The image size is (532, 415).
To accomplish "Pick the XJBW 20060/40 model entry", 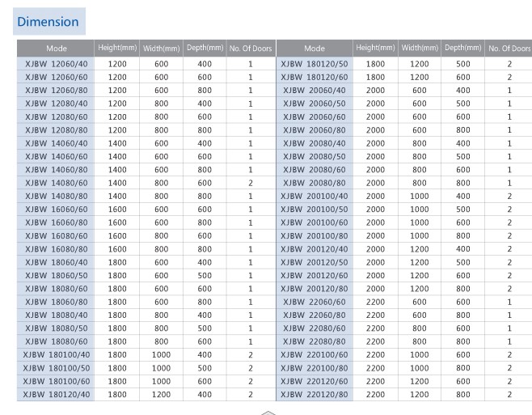I will [315, 91].
